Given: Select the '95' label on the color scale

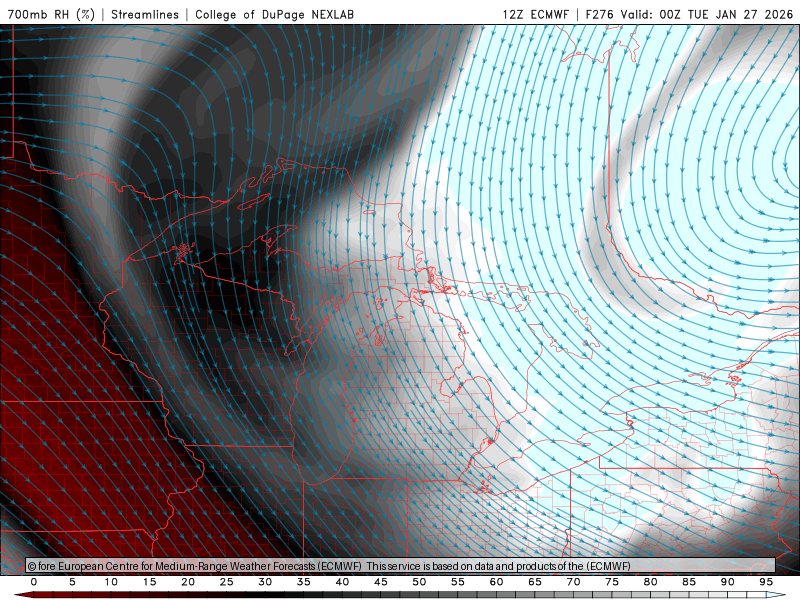Looking at the screenshot, I should [766, 582].
